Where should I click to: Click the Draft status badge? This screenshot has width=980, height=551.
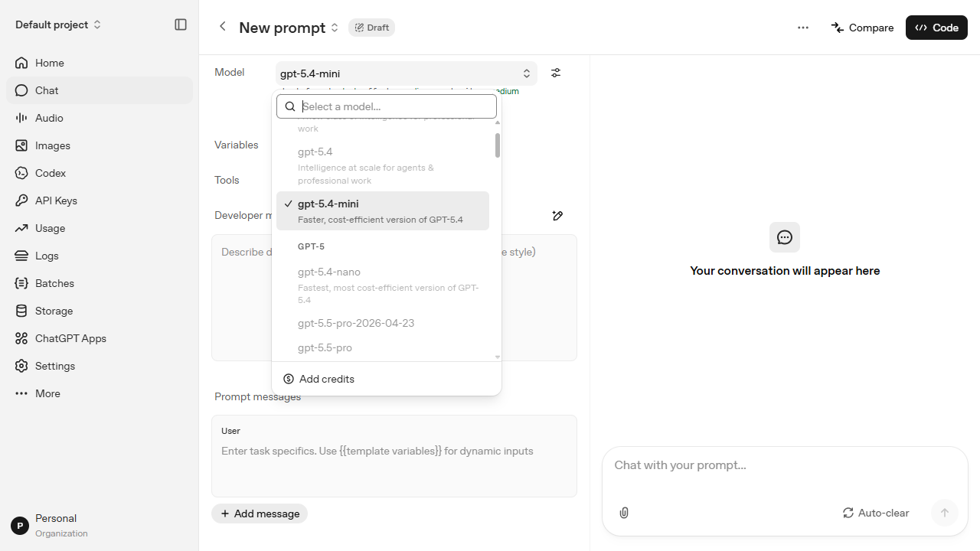(371, 28)
